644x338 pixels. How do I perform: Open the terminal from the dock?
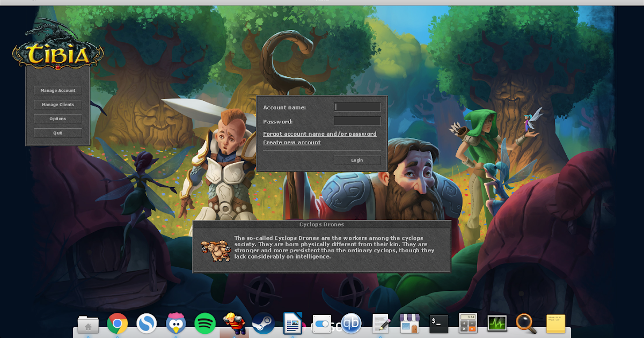[x=438, y=324]
